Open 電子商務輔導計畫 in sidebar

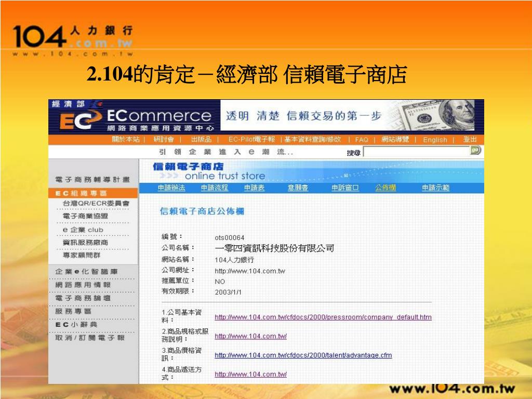click(92, 179)
